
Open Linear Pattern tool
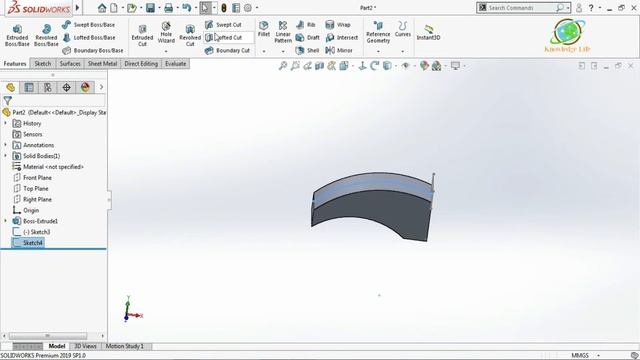coord(283,32)
